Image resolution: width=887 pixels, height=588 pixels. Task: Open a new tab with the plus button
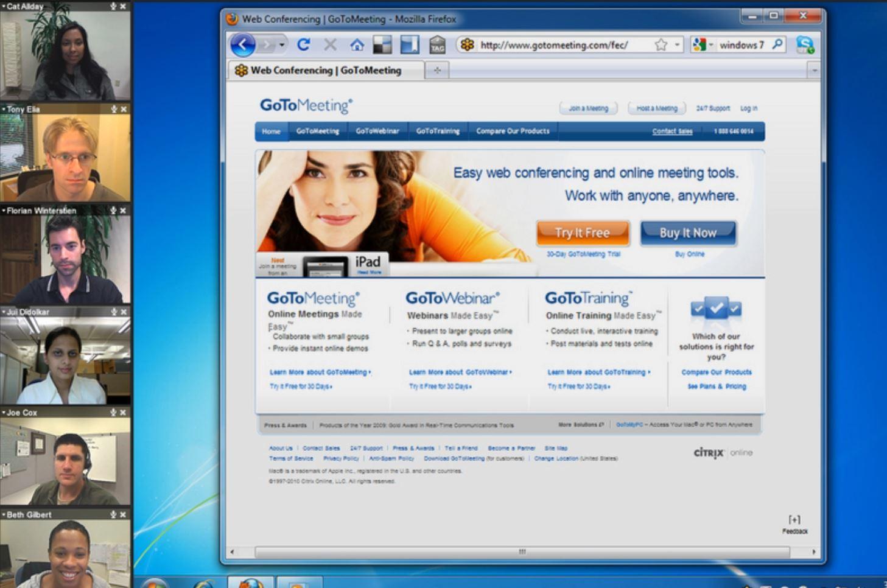(437, 70)
